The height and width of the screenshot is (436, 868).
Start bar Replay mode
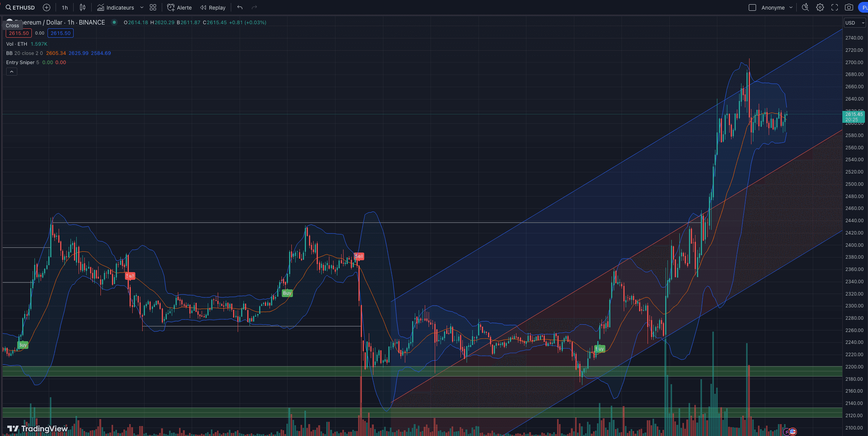[x=213, y=7]
